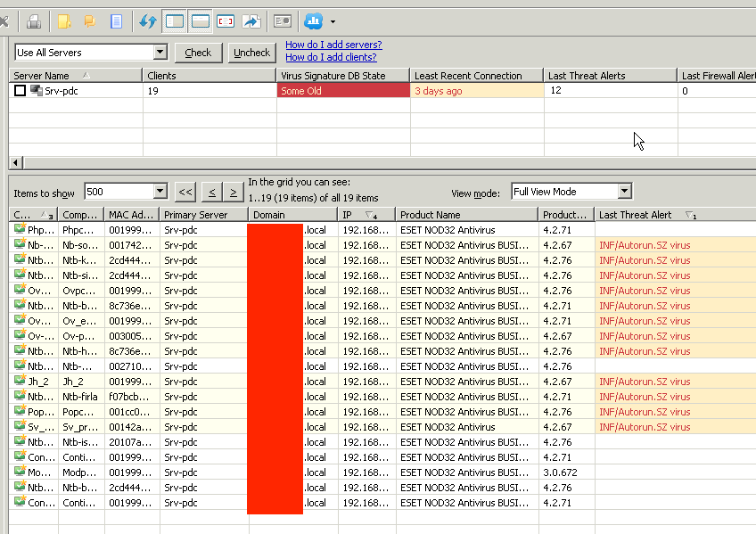Click the blue document toolbar icon
Viewport: 756px width, 534px height.
click(116, 21)
